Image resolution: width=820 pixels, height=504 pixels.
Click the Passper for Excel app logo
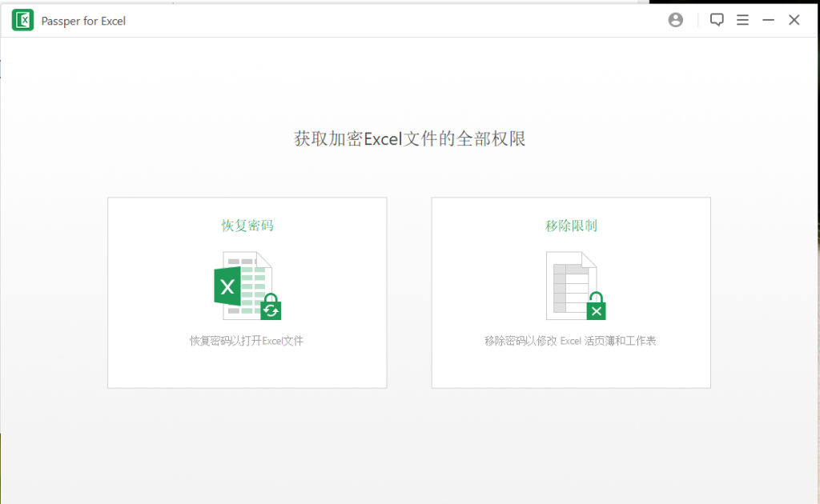click(22, 19)
